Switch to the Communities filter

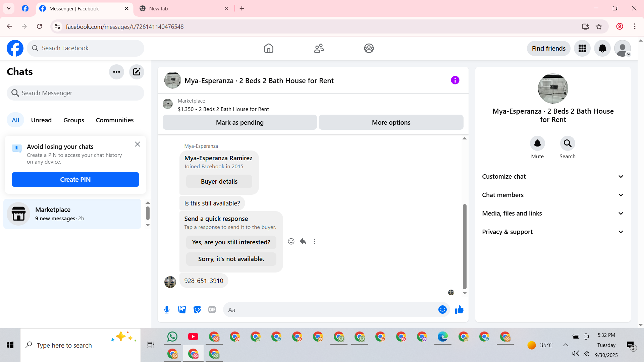tap(115, 120)
